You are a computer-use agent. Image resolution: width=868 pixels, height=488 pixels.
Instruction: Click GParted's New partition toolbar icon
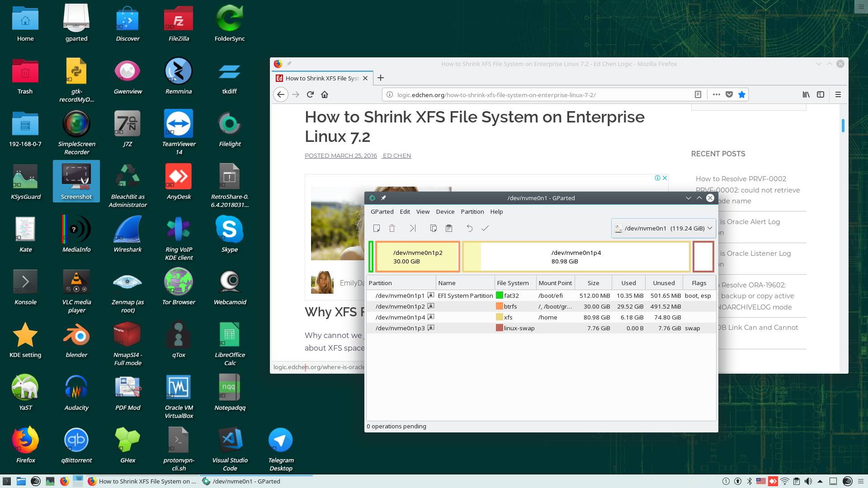click(376, 228)
